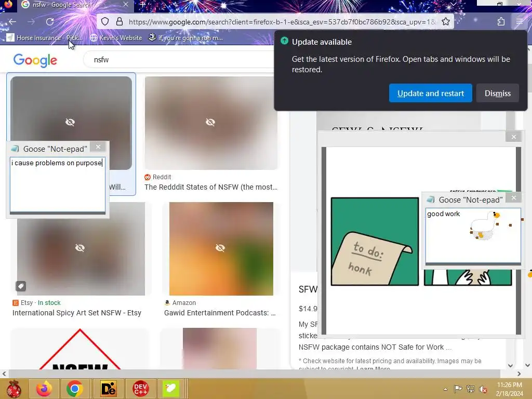Open Google Chrome from the taskbar
The height and width of the screenshot is (399, 532).
tap(75, 389)
